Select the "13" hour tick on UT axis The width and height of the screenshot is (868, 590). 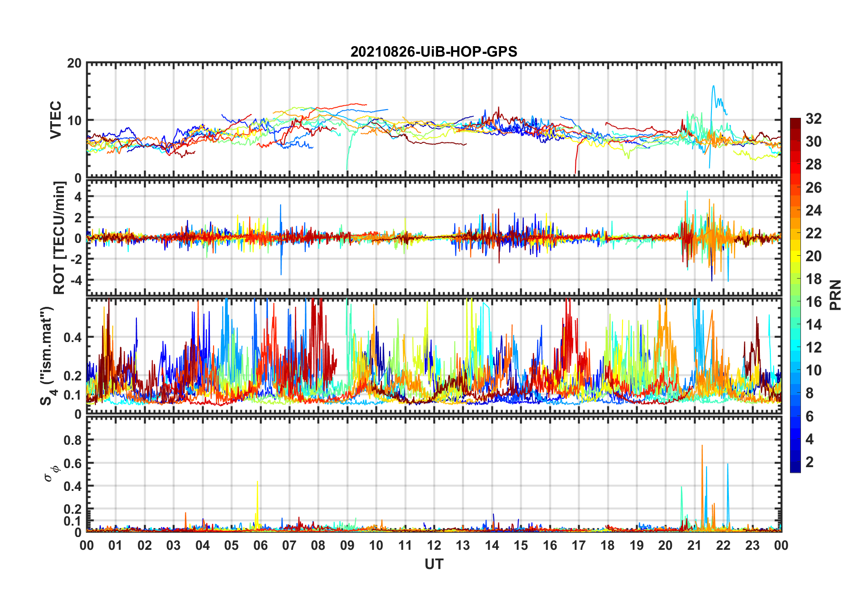pos(463,545)
